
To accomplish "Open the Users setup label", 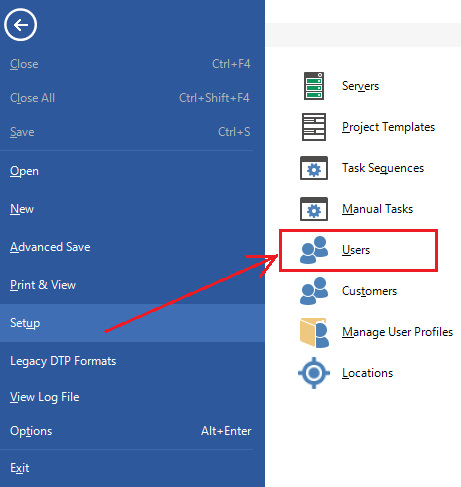I will tap(356, 250).
